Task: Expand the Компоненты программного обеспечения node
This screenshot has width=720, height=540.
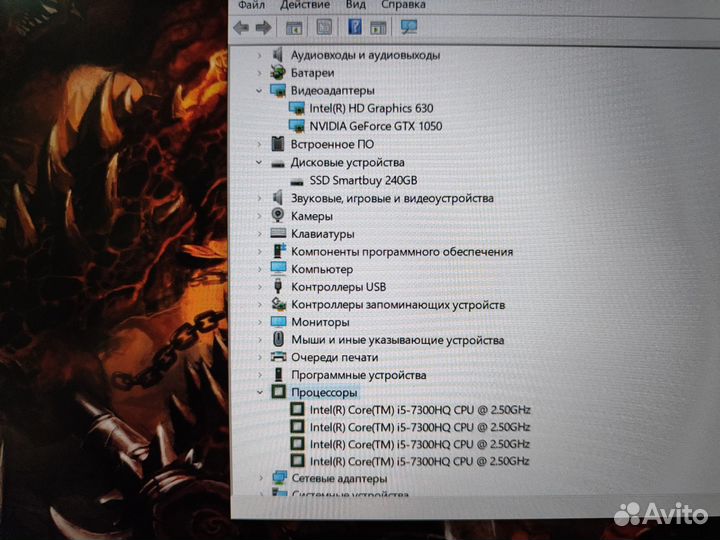Action: point(260,252)
